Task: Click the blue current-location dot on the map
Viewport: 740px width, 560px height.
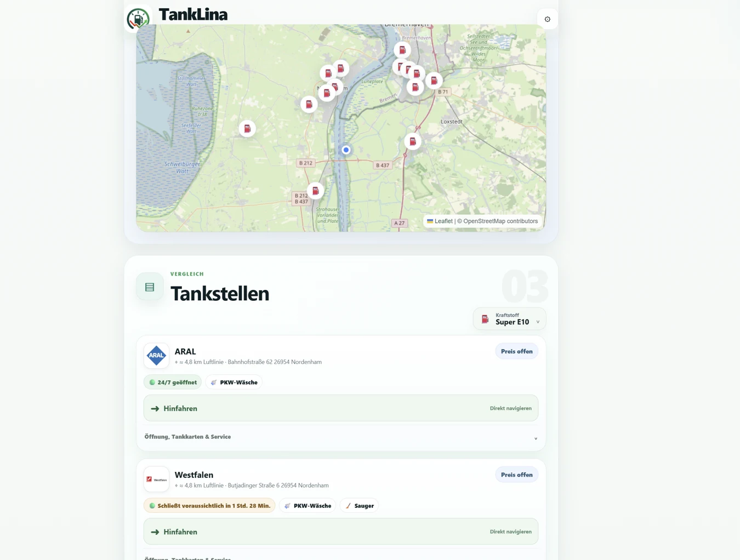Action: (346, 150)
